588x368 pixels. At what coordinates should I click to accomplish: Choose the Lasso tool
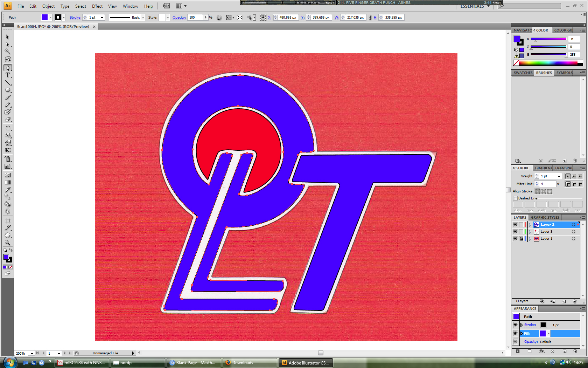7,59
